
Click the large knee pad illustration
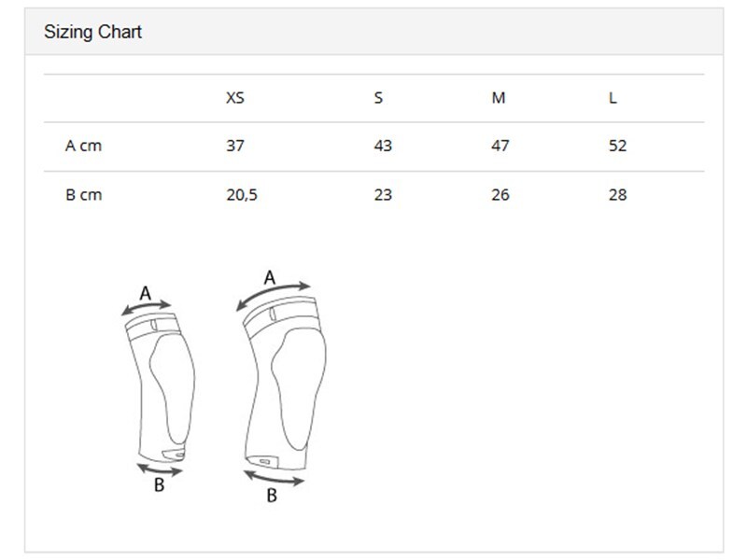tap(285, 383)
